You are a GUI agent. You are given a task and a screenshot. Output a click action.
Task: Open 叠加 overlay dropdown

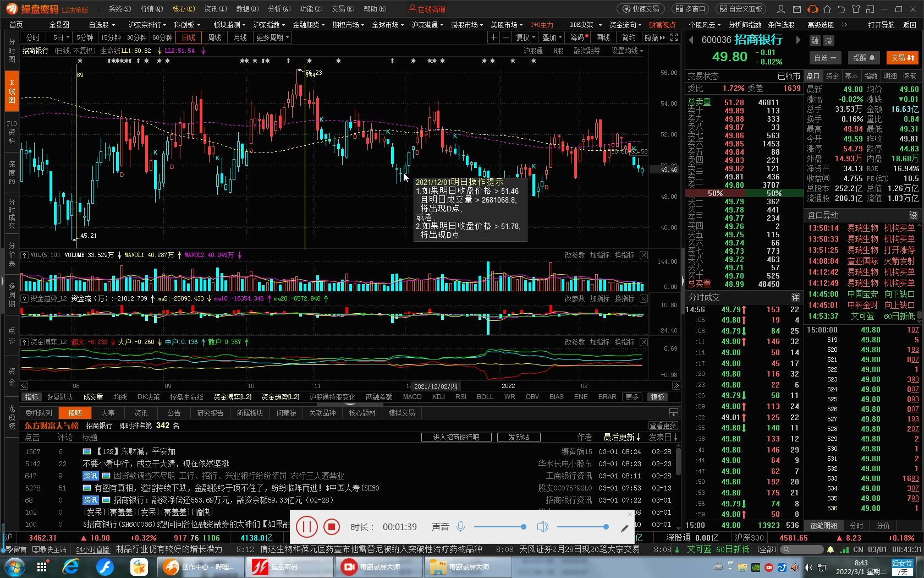click(x=552, y=37)
